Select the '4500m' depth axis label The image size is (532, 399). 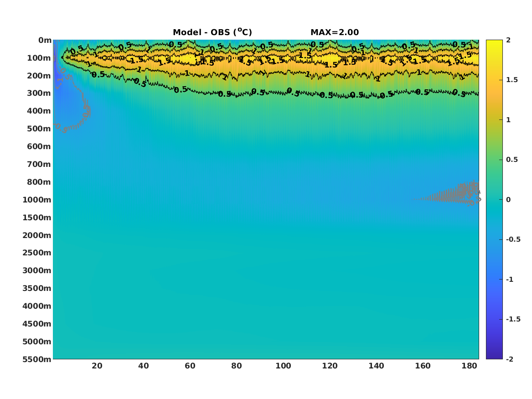click(x=37, y=324)
